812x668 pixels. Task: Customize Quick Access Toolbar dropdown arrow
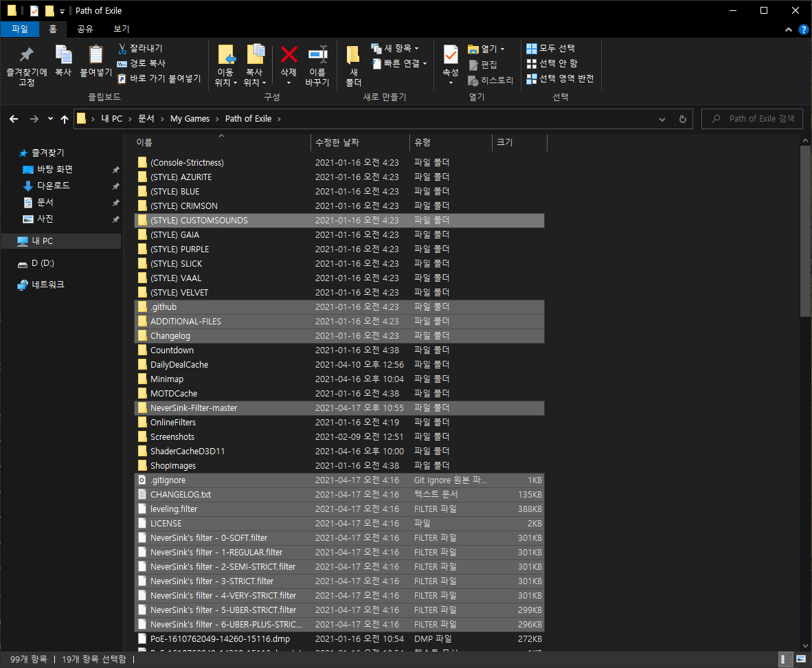pos(62,11)
